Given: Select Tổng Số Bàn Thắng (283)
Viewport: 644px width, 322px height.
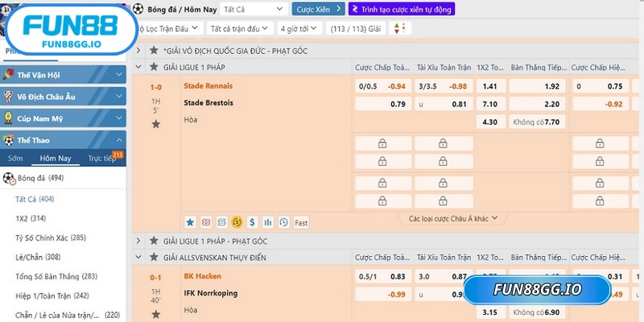Looking at the screenshot, I should point(56,276).
